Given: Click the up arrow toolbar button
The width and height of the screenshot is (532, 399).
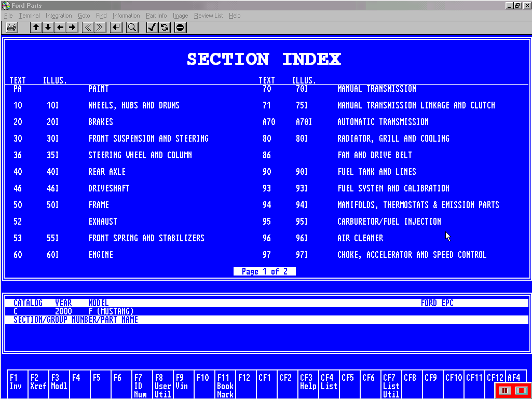Looking at the screenshot, I should (x=36, y=27).
